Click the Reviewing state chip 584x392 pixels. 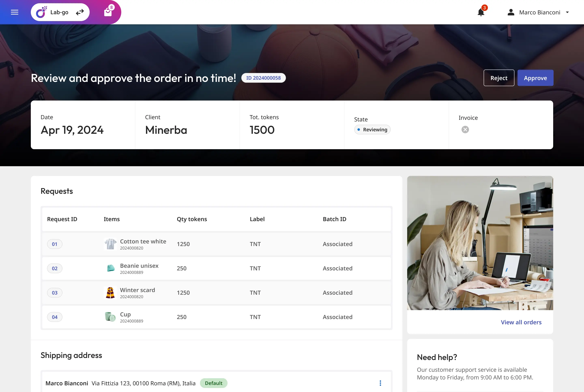pyautogui.click(x=372, y=130)
